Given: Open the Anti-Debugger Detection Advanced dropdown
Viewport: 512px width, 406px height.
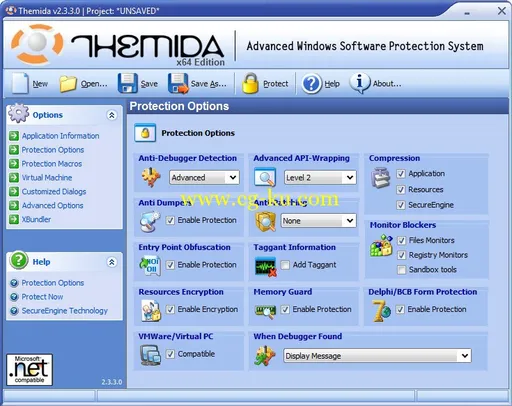Looking at the screenshot, I should pos(204,177).
